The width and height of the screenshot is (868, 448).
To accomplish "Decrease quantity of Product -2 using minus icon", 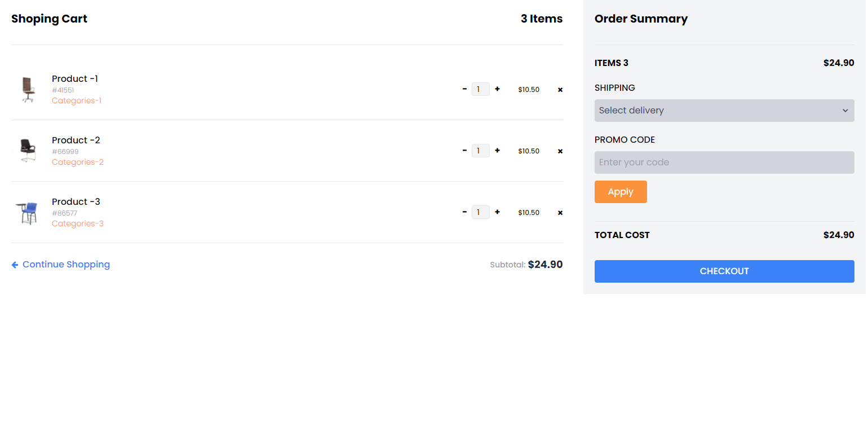I will [x=464, y=151].
